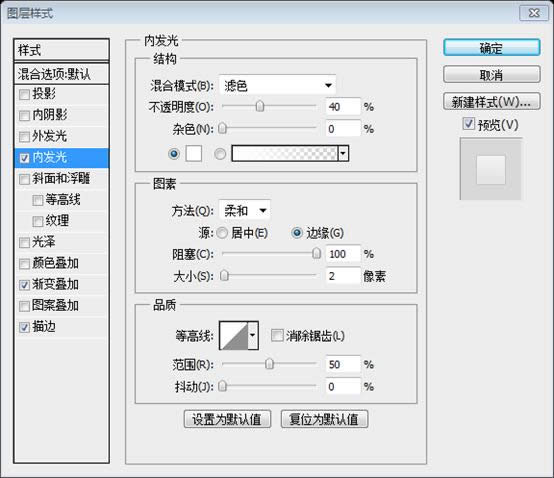Image resolution: width=554 pixels, height=478 pixels.
Task: Expand the 方法 technique dropdown
Action: [245, 211]
